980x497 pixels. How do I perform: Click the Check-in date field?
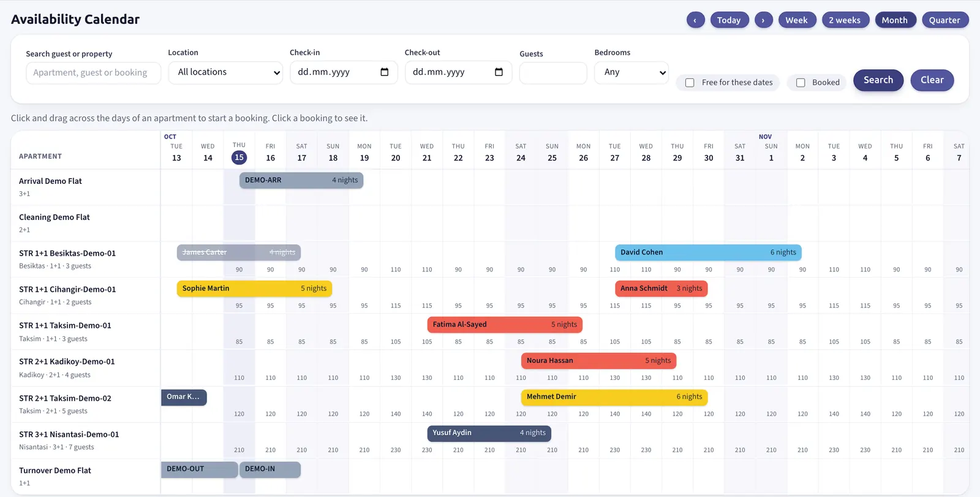(x=344, y=72)
